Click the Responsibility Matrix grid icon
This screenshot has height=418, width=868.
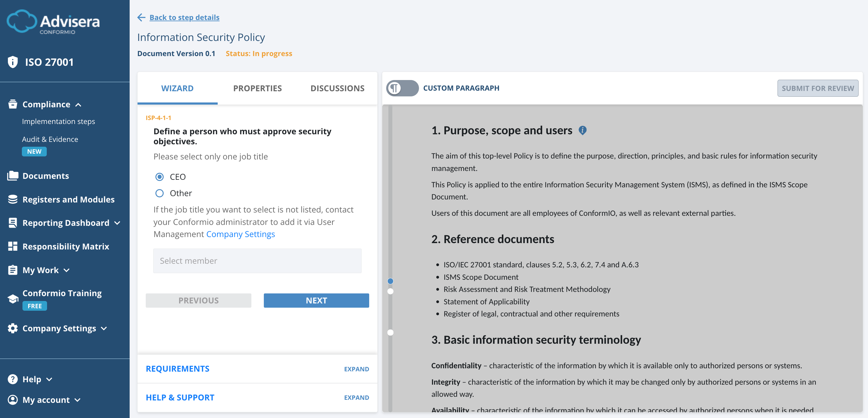(12, 246)
